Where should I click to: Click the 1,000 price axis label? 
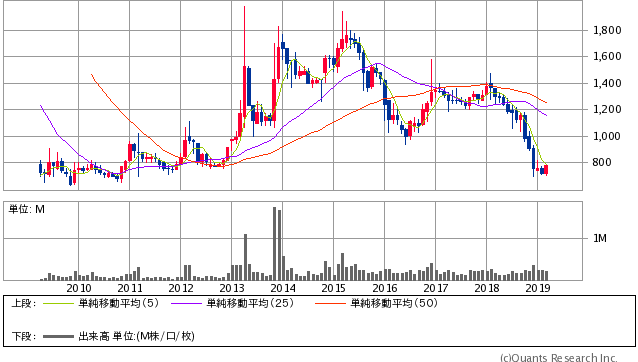(607, 136)
